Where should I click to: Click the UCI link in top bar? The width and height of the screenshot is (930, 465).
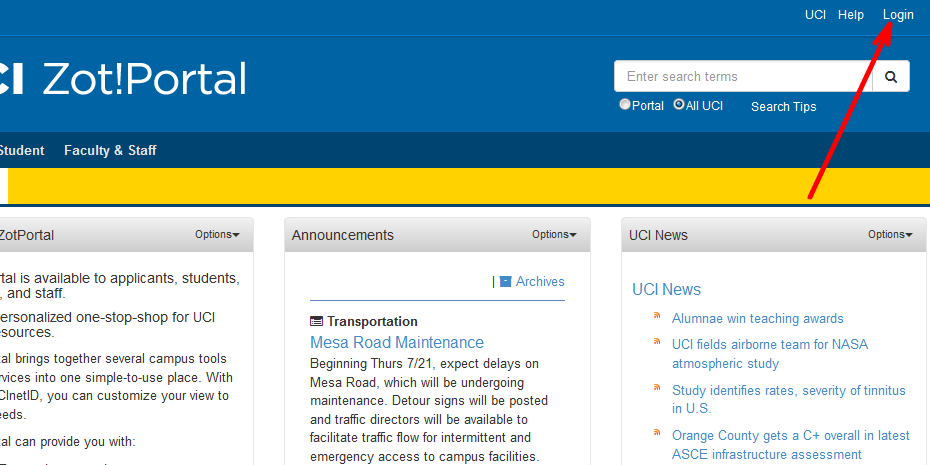click(816, 15)
